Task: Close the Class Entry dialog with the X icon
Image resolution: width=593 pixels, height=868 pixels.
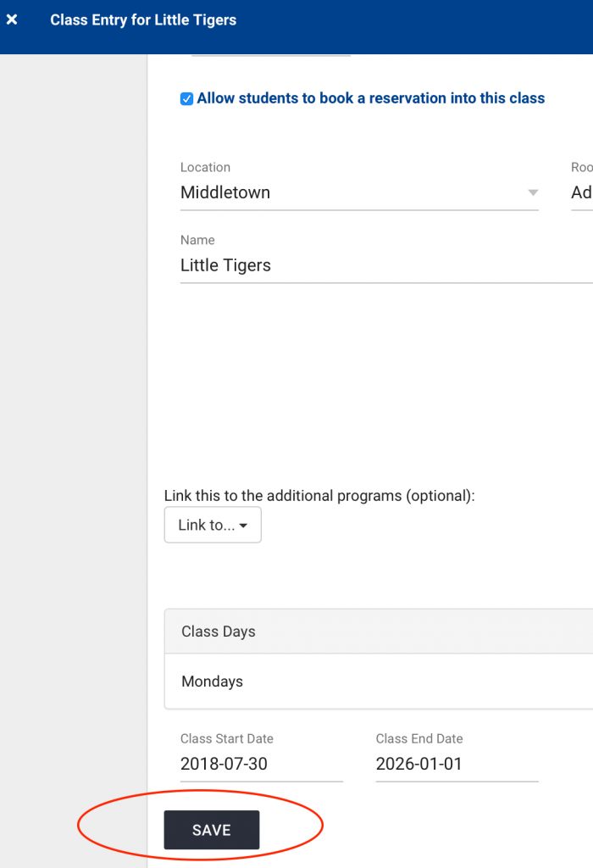Action: (x=12, y=19)
